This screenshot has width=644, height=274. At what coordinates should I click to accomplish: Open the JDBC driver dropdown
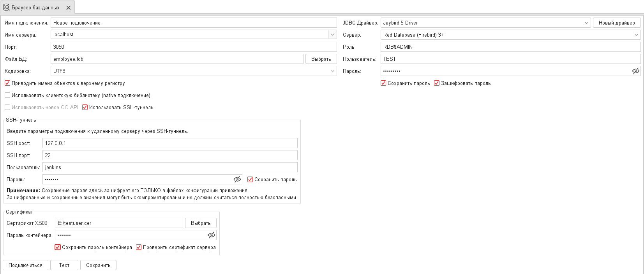point(586,23)
